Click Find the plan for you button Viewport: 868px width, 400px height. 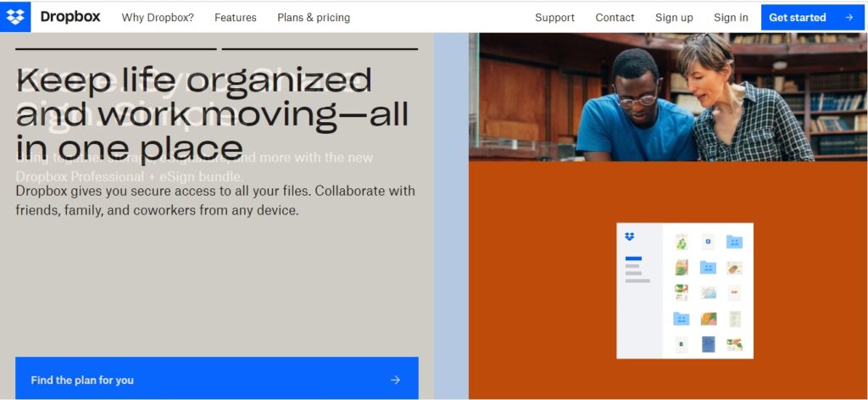pos(217,379)
